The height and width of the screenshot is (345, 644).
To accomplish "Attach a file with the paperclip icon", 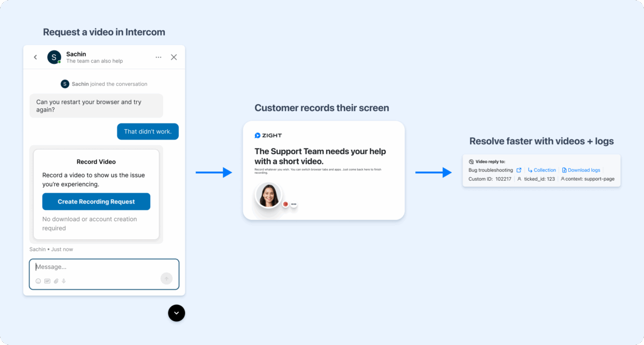I will (x=56, y=281).
